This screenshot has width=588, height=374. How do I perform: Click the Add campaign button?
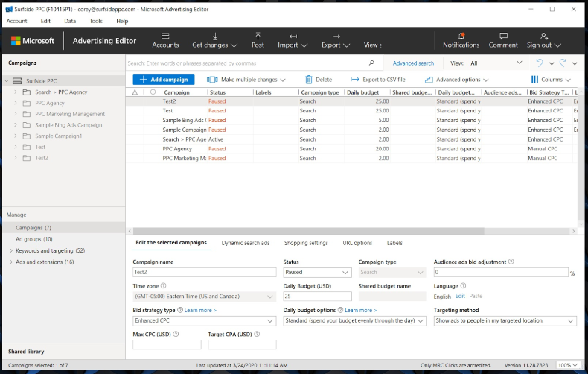pyautogui.click(x=164, y=80)
